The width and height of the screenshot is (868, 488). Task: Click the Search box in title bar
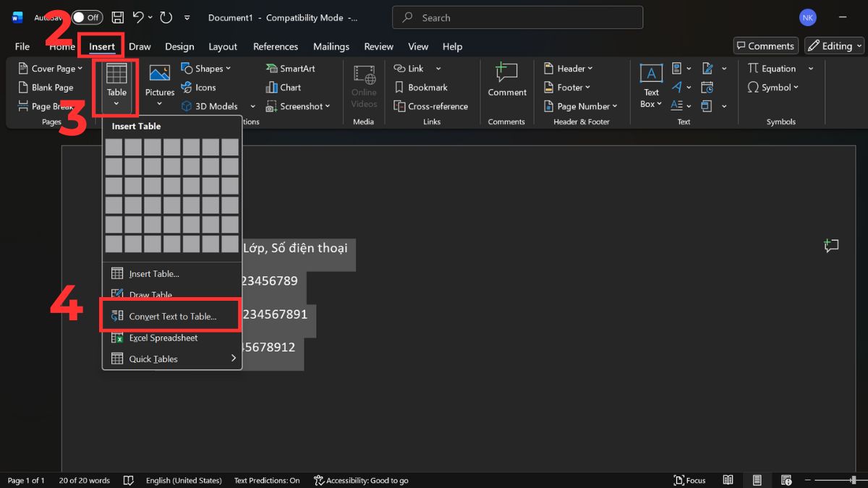pyautogui.click(x=517, y=17)
